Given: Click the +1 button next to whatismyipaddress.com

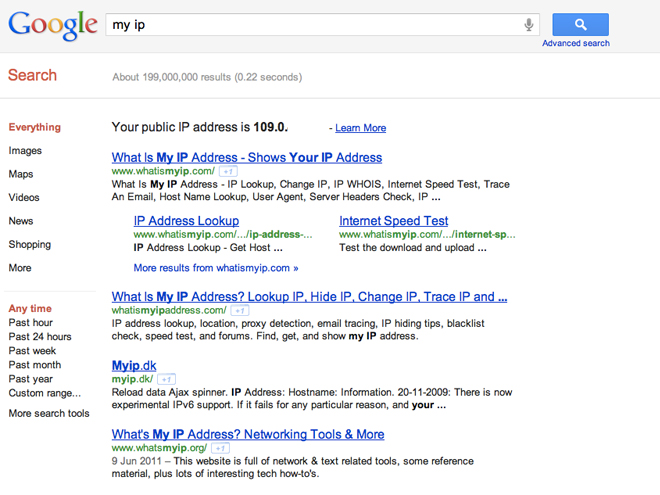Looking at the screenshot, I should click(x=240, y=311).
